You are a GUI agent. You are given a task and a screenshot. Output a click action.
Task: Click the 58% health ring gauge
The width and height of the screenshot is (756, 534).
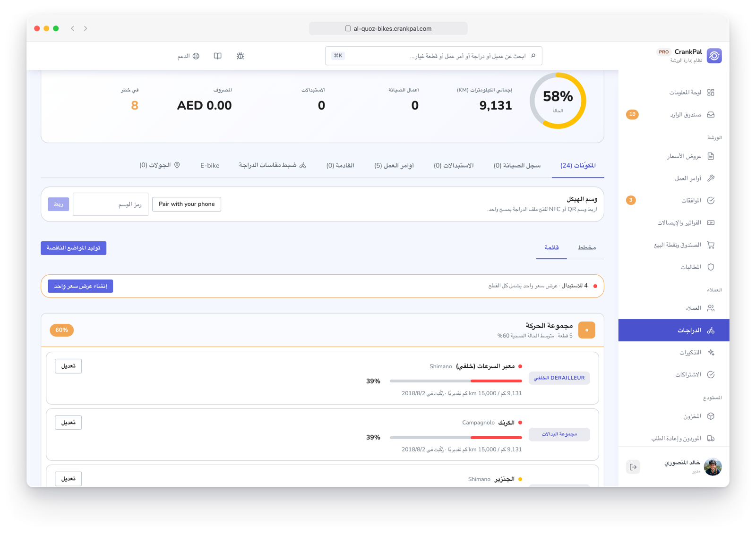pyautogui.click(x=558, y=101)
